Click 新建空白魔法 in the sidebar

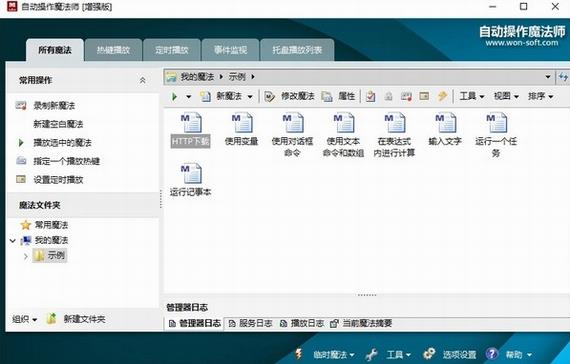click(x=58, y=124)
